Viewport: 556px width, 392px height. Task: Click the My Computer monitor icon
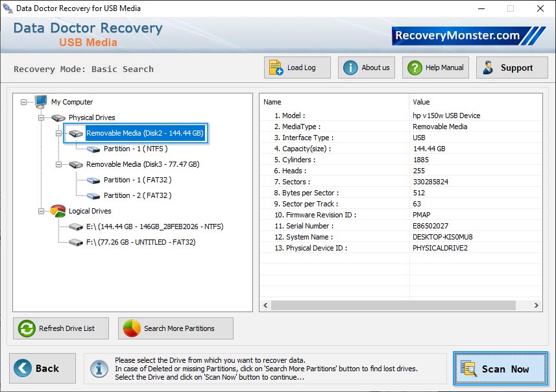coord(41,102)
